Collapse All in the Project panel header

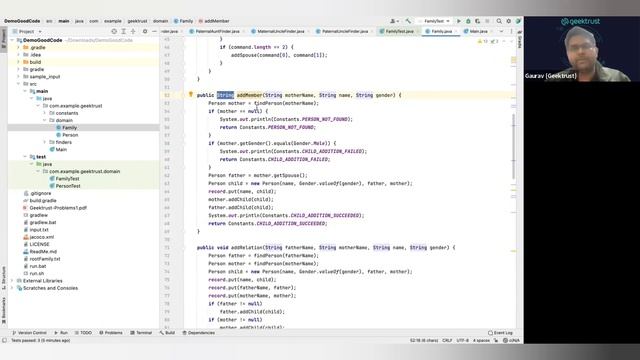click(133, 31)
